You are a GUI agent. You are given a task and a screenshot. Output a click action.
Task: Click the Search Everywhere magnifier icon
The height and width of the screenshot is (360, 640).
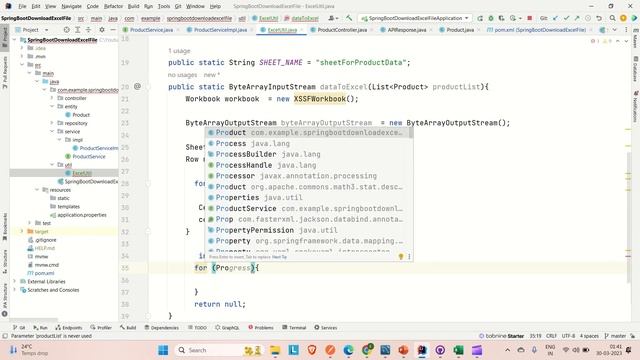tap(613, 18)
